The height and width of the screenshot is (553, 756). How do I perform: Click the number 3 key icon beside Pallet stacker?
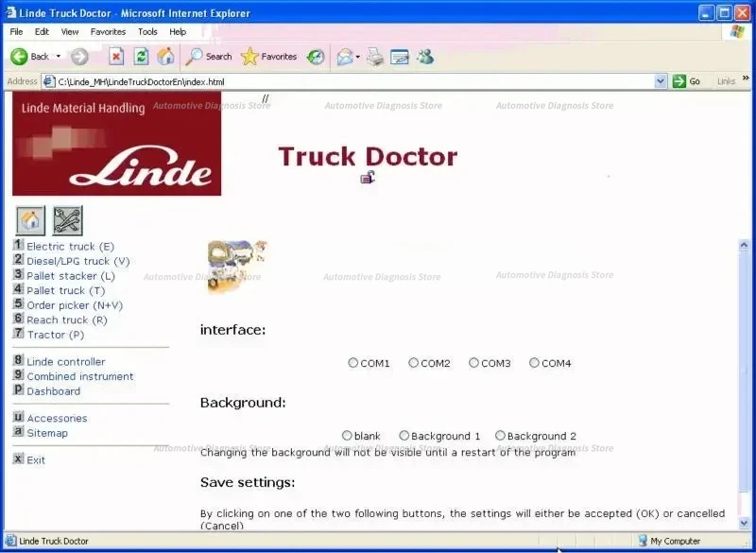pos(18,274)
